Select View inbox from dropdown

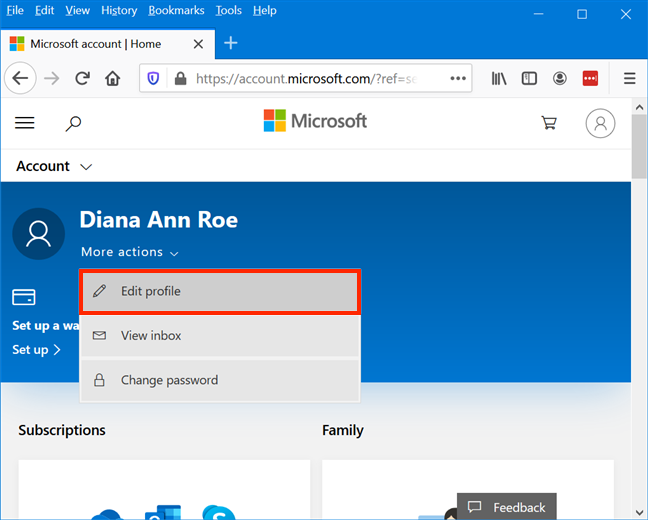pyautogui.click(x=220, y=336)
